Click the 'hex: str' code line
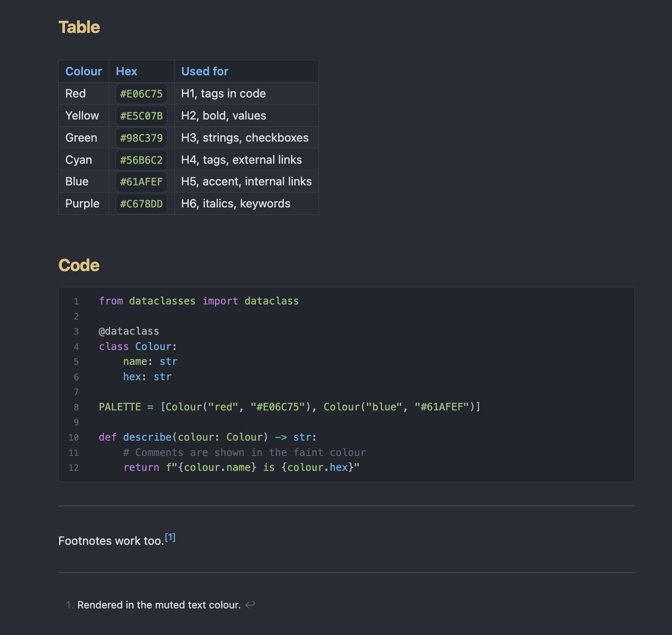This screenshot has height=635, width=672. click(x=147, y=377)
